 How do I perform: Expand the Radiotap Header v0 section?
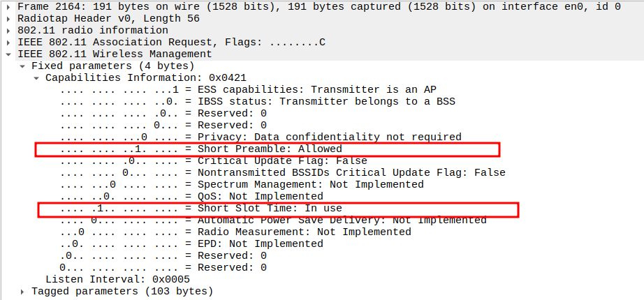point(8,18)
